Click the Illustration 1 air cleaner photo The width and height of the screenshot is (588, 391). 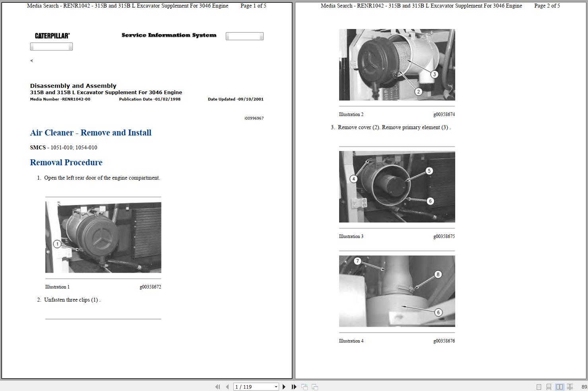tap(103, 237)
